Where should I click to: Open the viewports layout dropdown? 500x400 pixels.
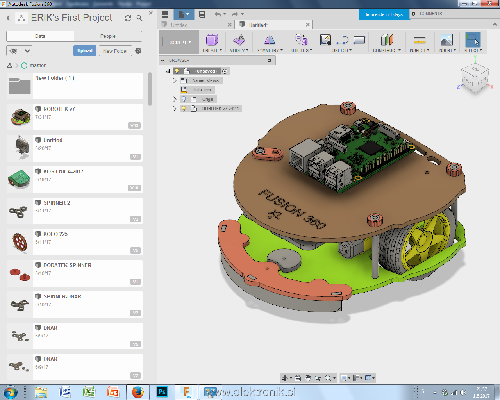point(370,378)
